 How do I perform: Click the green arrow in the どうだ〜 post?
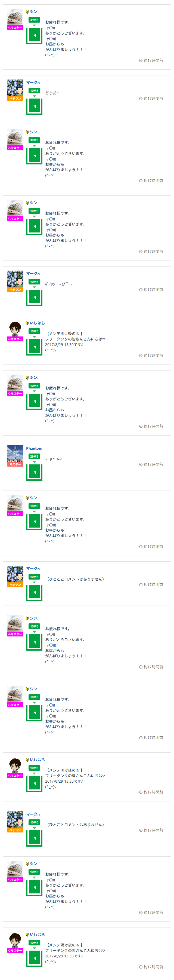(34, 96)
